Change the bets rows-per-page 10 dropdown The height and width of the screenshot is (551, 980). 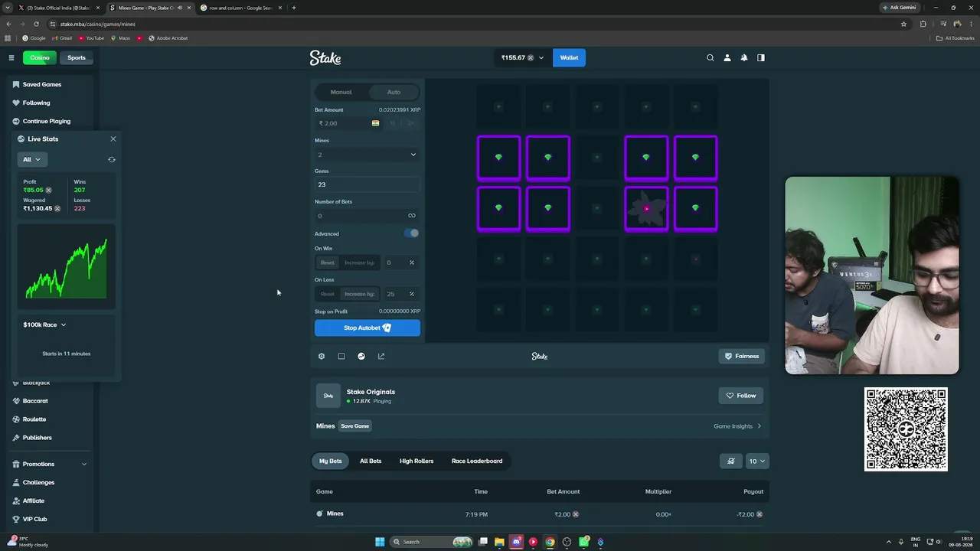(x=757, y=461)
